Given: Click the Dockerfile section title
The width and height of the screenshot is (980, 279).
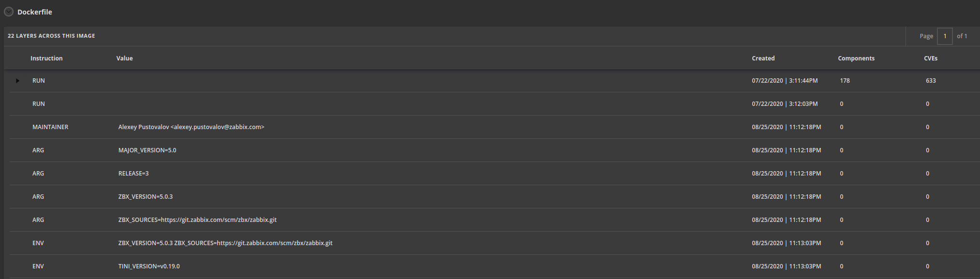Looking at the screenshot, I should [35, 12].
